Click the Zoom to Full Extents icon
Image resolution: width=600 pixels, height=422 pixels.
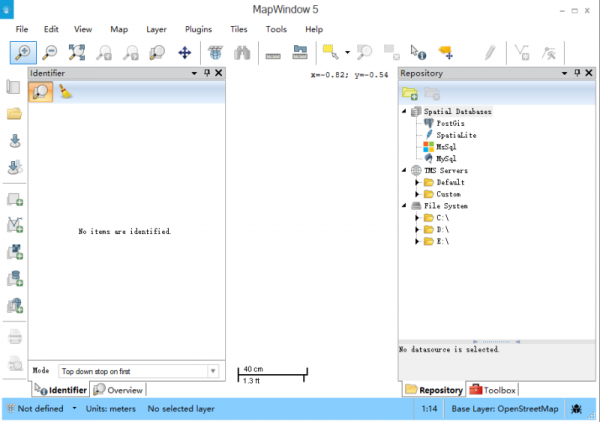[77, 53]
